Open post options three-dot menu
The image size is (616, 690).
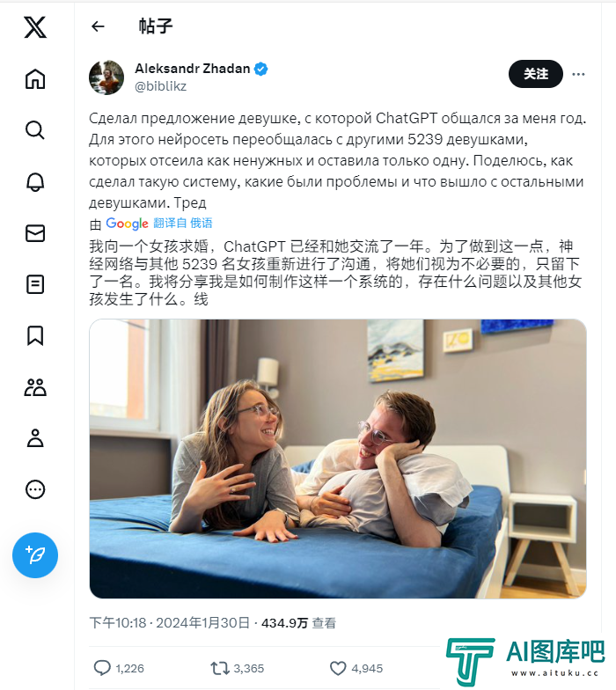[x=579, y=74]
